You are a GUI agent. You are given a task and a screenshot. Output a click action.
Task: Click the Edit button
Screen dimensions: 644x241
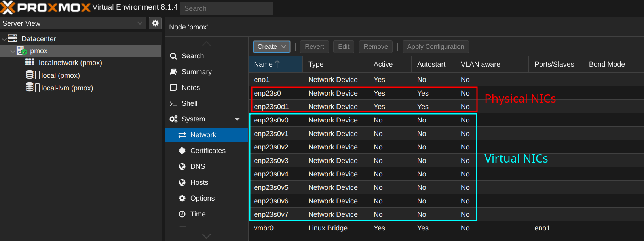[344, 46]
